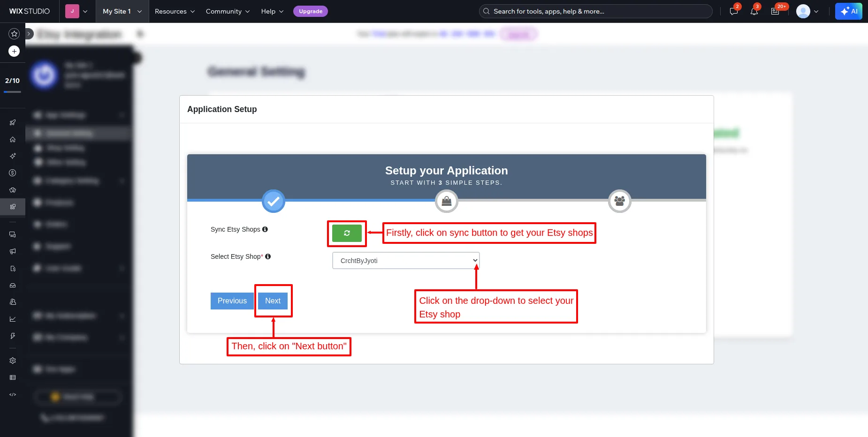Click the code developer tools icon
The image size is (868, 437).
point(13,394)
